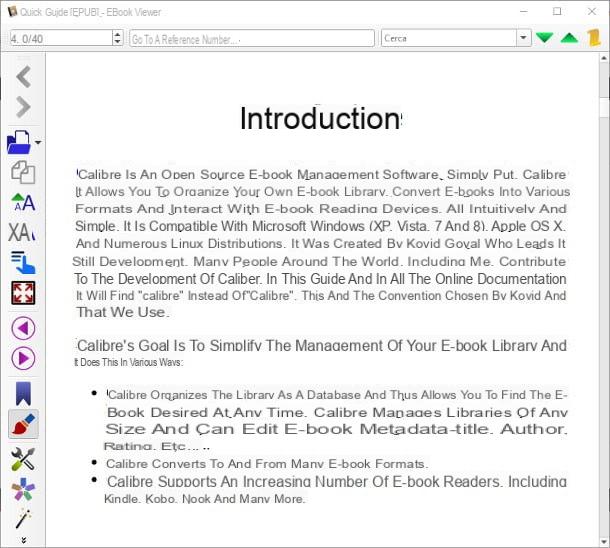The image size is (610, 548).
Task: Find previous match with the green up arrow
Action: point(569,38)
